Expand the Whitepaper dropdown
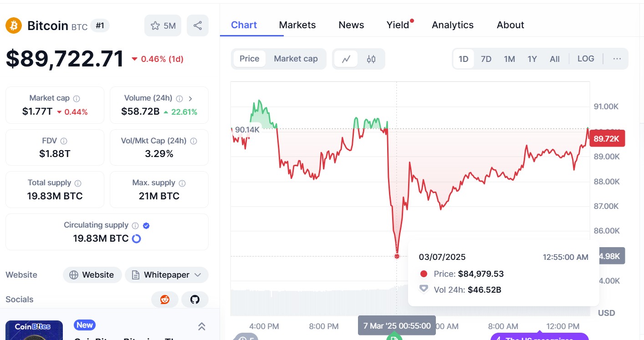Viewport: 644px width, 340px height. click(198, 275)
